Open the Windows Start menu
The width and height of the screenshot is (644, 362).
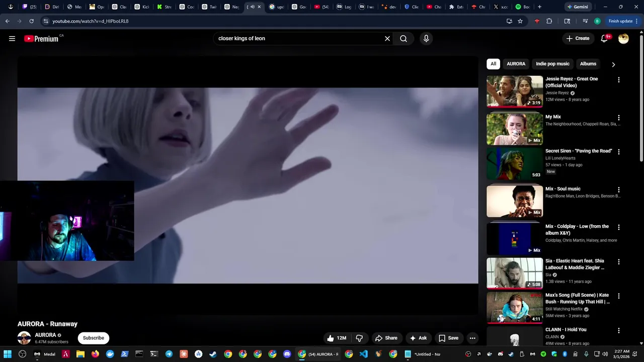click(x=8, y=354)
